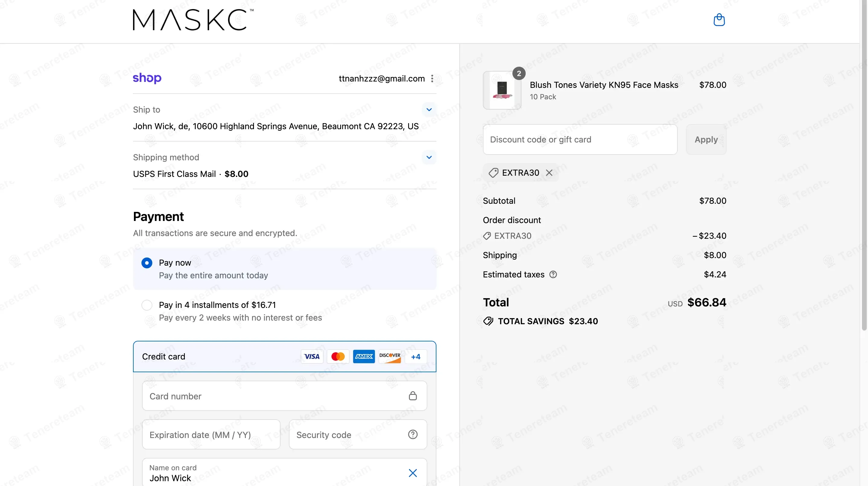Click the Shop Pay logo
The width and height of the screenshot is (868, 486).
(147, 78)
